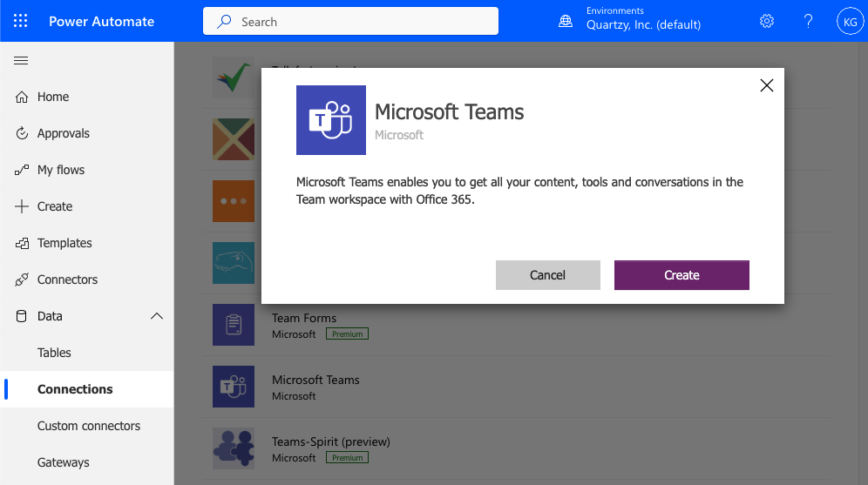Click the orange three-dots connector icon

pyautogui.click(x=234, y=201)
